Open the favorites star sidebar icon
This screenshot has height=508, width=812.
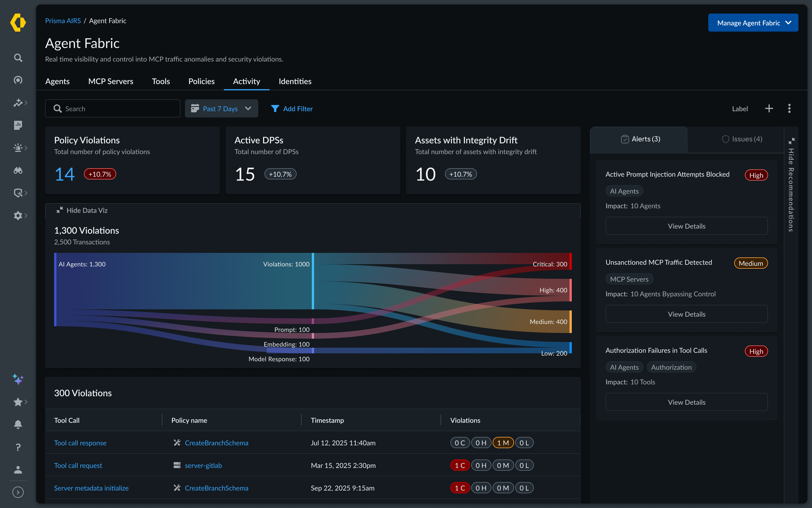tap(18, 402)
